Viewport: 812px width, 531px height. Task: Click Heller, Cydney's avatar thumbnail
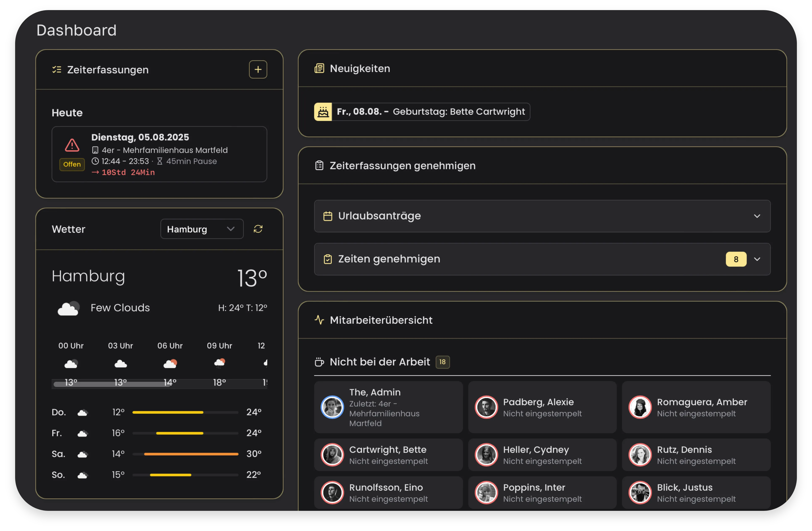[486, 455]
